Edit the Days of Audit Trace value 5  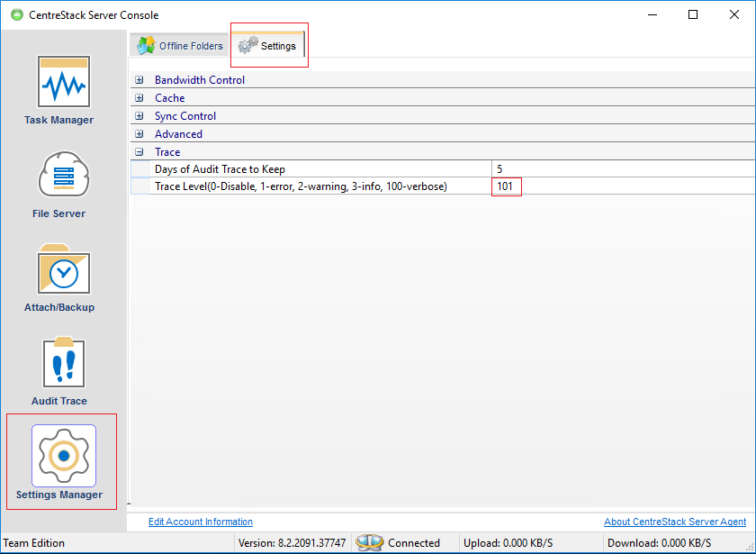pos(624,169)
